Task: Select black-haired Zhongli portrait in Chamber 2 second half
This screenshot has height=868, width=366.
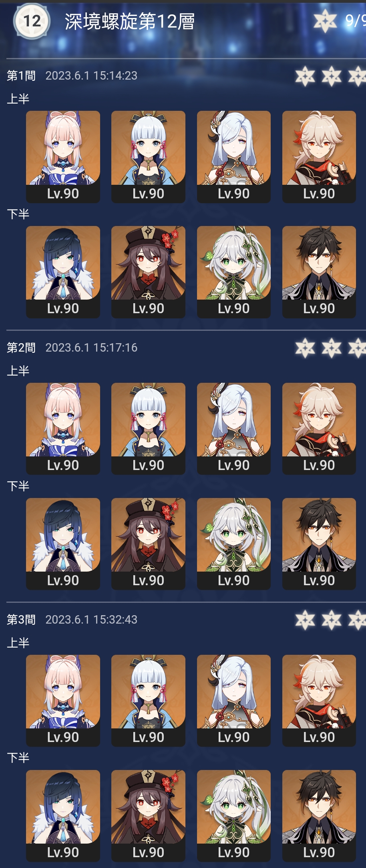Action: point(319,544)
